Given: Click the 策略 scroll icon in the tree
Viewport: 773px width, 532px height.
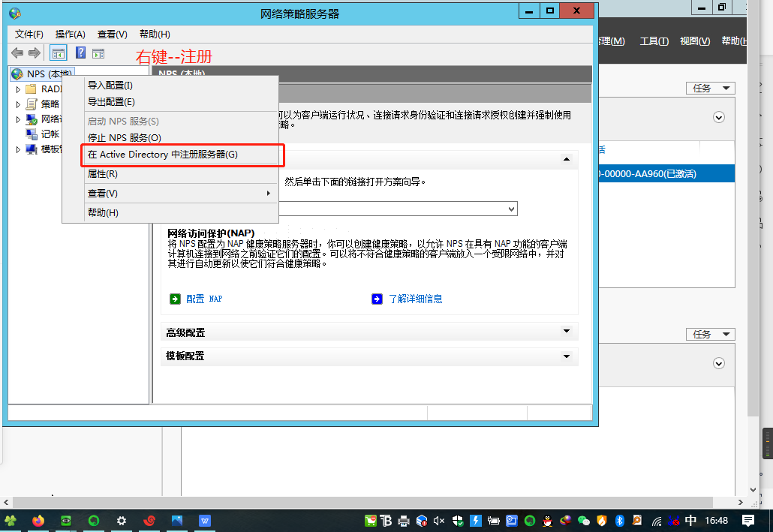Looking at the screenshot, I should pyautogui.click(x=32, y=104).
